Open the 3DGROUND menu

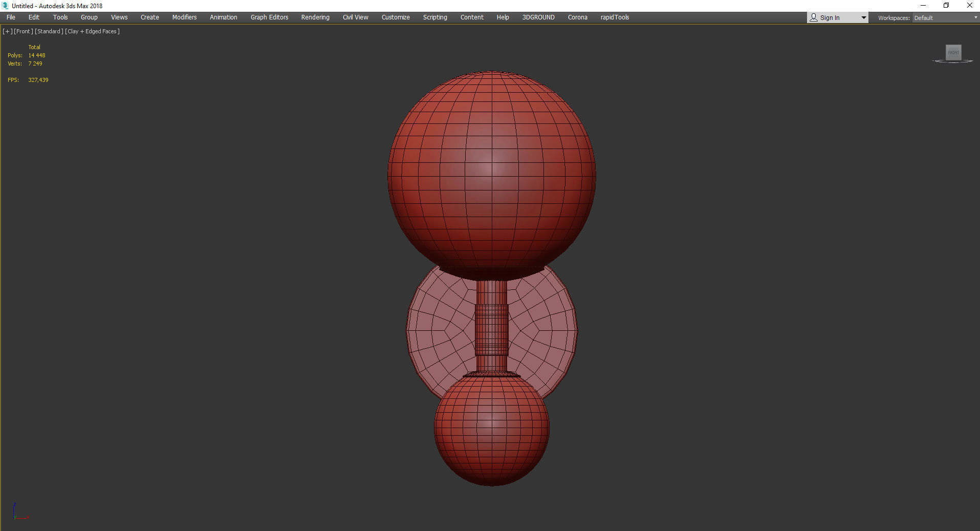click(538, 17)
